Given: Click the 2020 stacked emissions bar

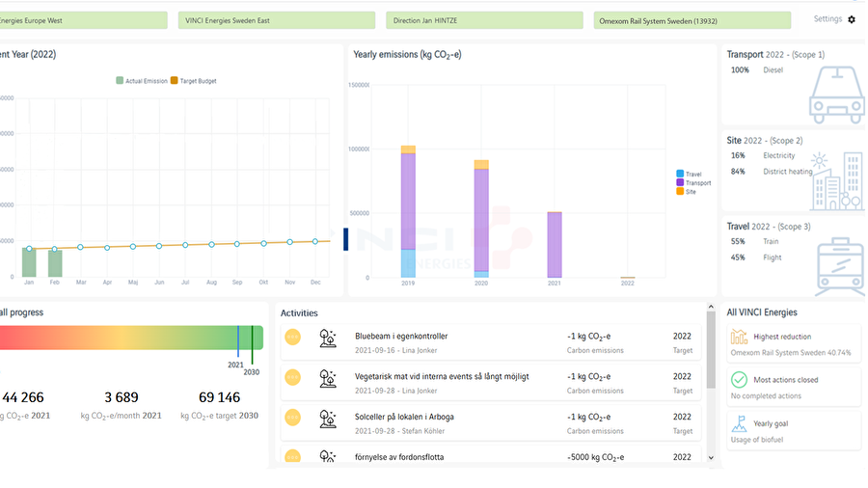Looking at the screenshot, I should click(481, 219).
